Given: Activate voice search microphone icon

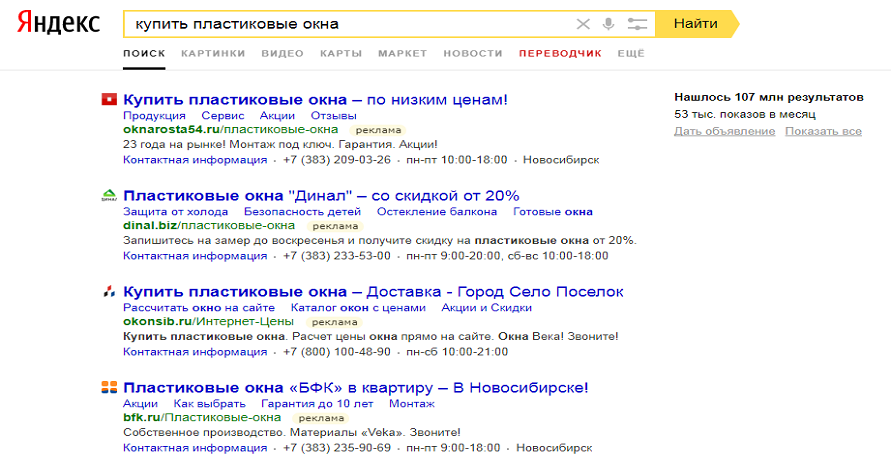Looking at the screenshot, I should pos(609,24).
